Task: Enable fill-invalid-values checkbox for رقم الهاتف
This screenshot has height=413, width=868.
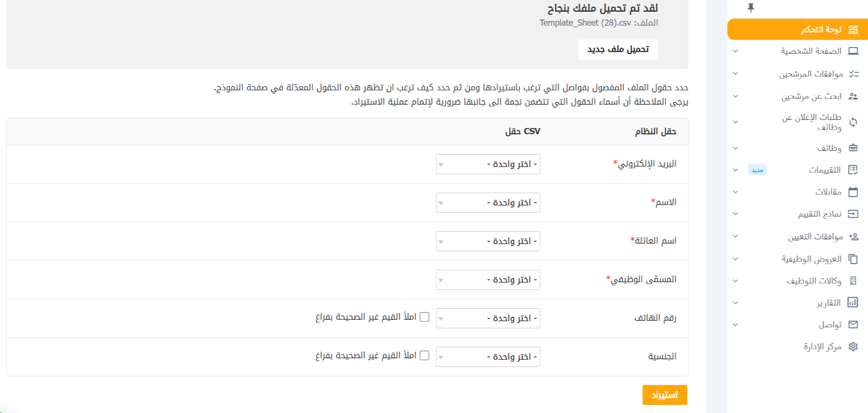Action: tap(424, 317)
